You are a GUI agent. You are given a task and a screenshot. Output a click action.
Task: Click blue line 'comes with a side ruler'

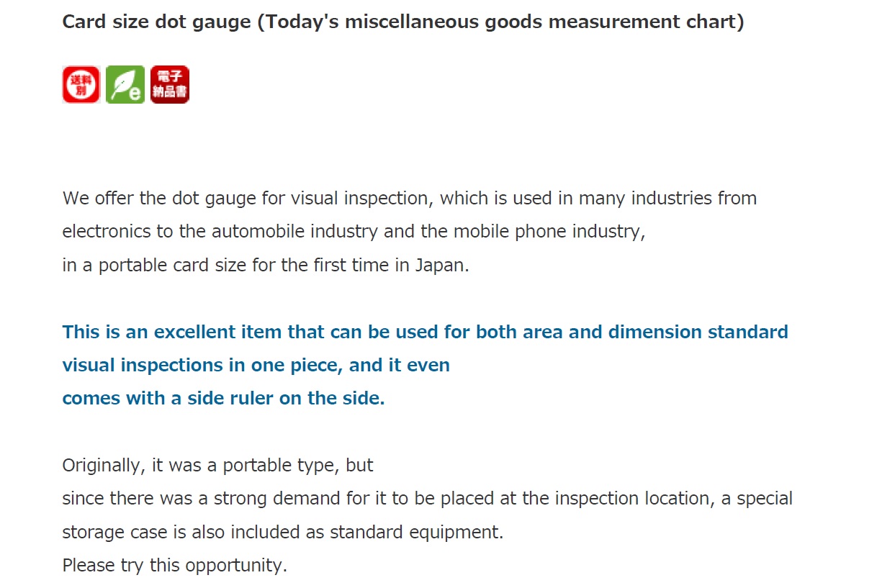(x=224, y=398)
